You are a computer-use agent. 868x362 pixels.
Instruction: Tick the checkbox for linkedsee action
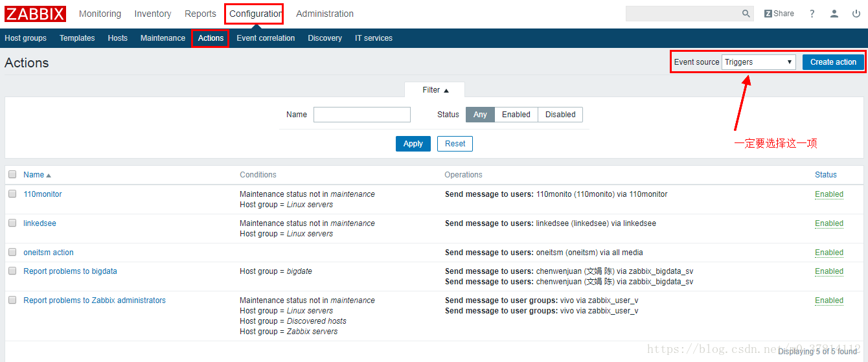tap(12, 223)
